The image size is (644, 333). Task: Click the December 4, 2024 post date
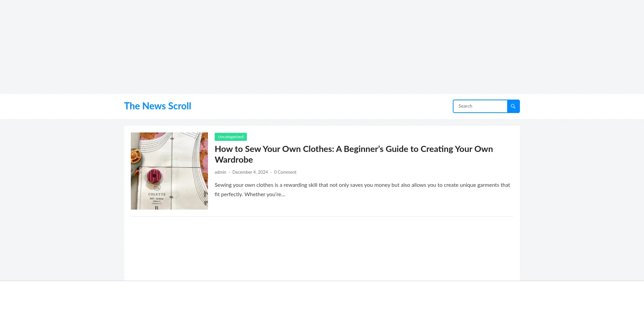pyautogui.click(x=250, y=172)
